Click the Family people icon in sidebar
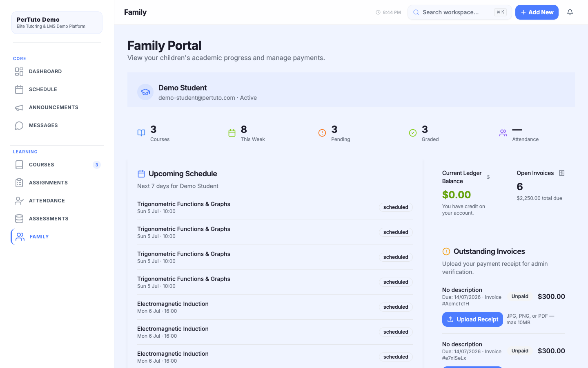 20,237
